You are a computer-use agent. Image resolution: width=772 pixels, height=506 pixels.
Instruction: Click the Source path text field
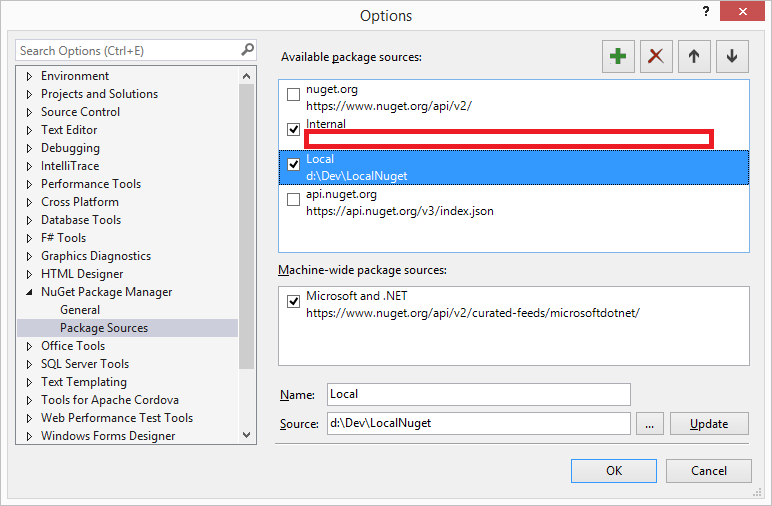pos(479,423)
